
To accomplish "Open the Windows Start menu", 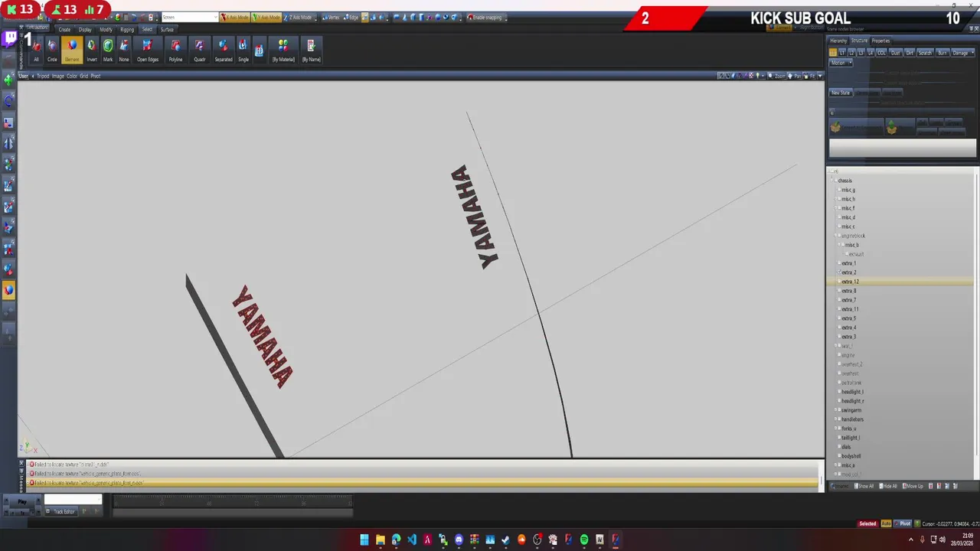I will [364, 540].
